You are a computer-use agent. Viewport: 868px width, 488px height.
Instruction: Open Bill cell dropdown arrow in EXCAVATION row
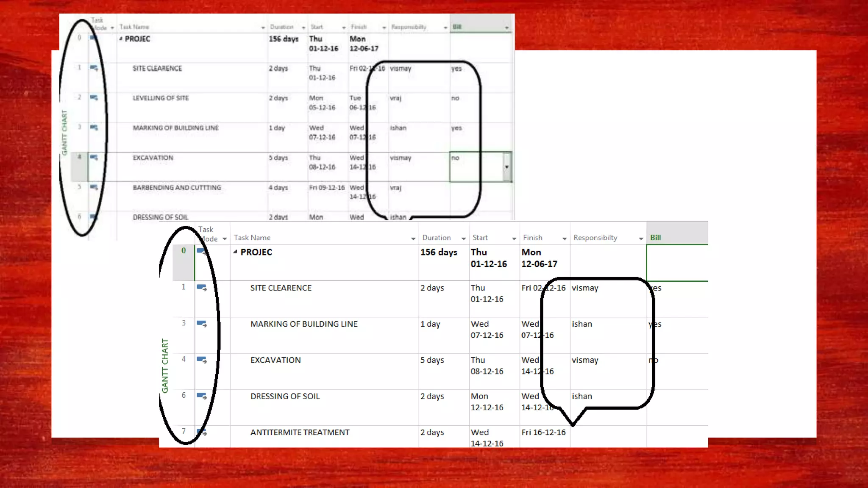pos(507,167)
